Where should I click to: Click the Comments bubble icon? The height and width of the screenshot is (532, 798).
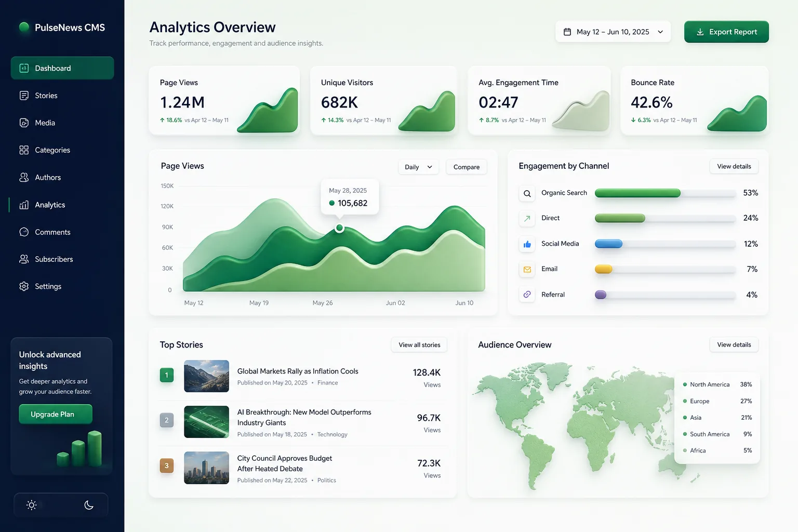tap(24, 232)
